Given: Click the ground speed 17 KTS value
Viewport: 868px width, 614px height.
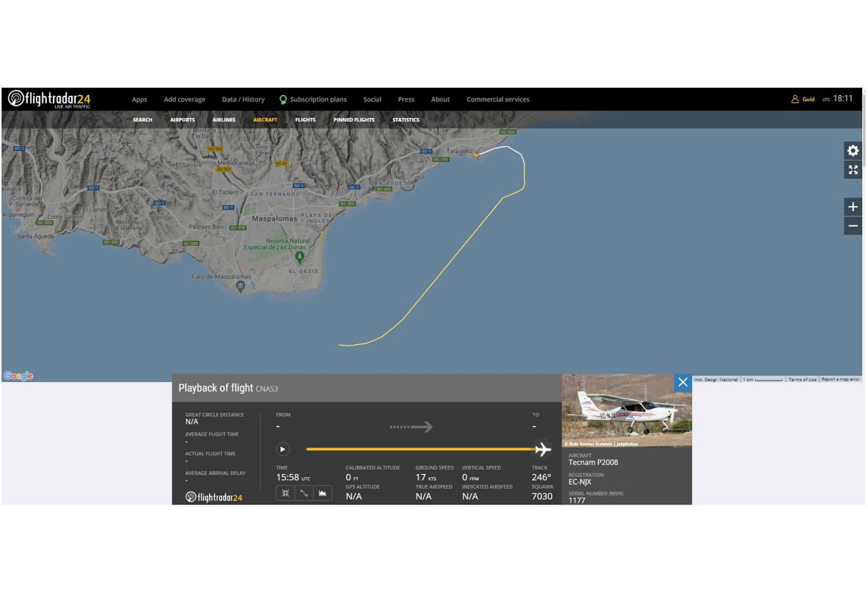Looking at the screenshot, I should tap(426, 477).
